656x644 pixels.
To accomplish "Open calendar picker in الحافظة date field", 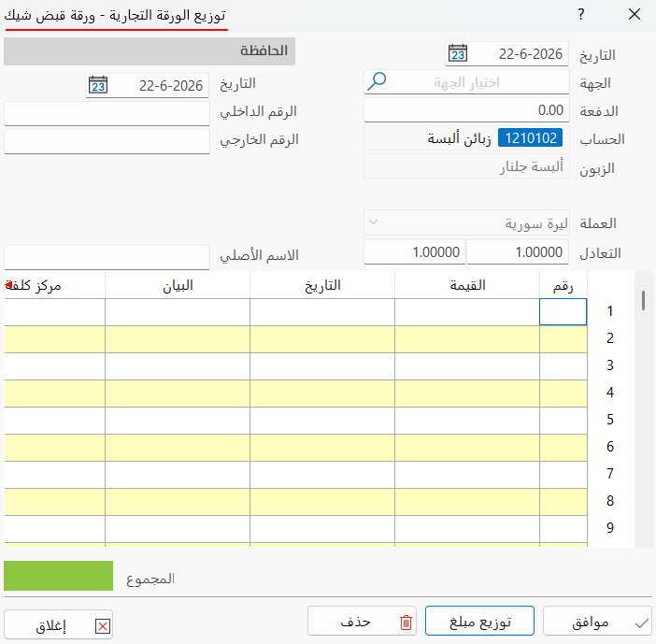I will click(x=98, y=85).
